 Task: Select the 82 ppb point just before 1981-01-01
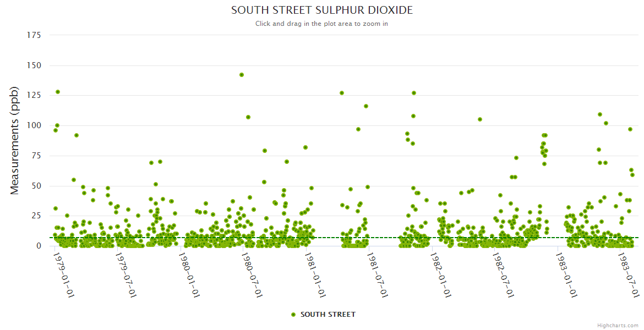tap(305, 147)
